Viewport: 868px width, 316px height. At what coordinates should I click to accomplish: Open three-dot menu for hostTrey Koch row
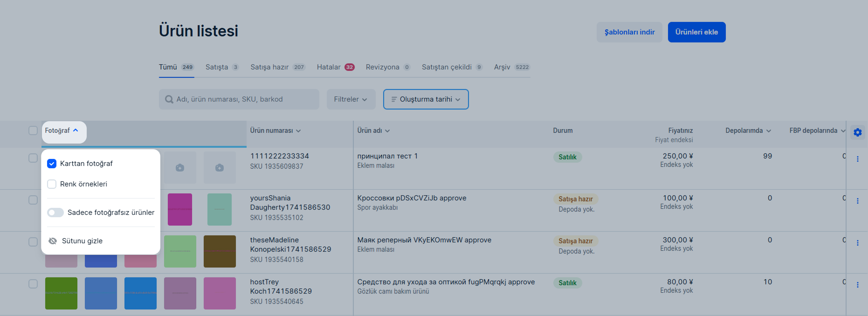(857, 285)
